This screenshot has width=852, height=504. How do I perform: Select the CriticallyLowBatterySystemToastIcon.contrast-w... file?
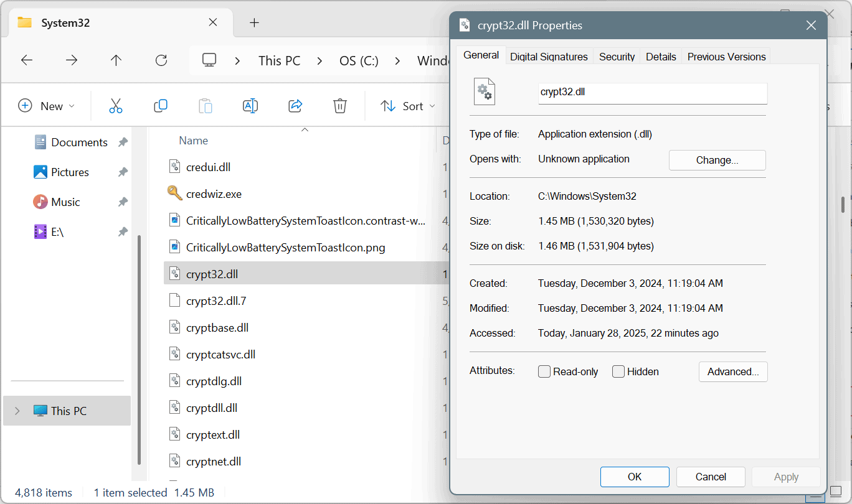click(306, 220)
